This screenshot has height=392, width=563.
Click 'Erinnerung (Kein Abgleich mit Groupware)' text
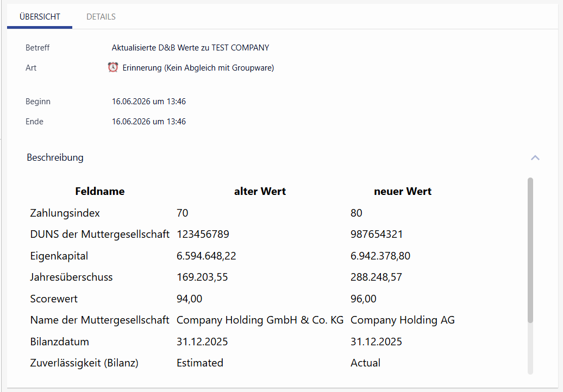[198, 68]
